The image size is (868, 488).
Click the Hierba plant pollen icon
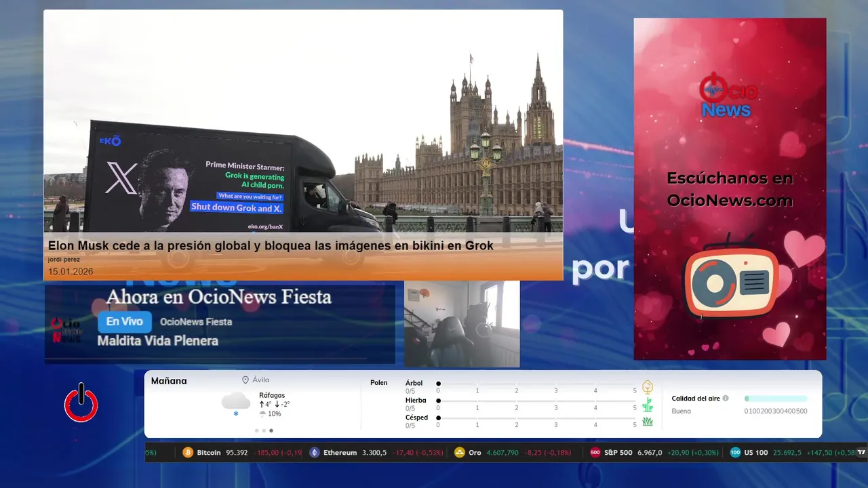[x=648, y=405]
